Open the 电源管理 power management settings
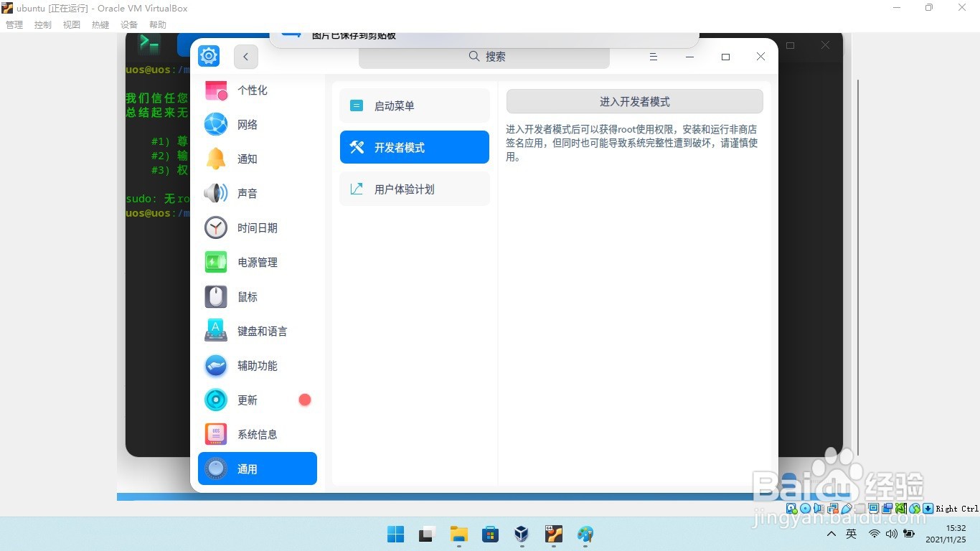Screen dimensions: 980x551 [x=257, y=263]
